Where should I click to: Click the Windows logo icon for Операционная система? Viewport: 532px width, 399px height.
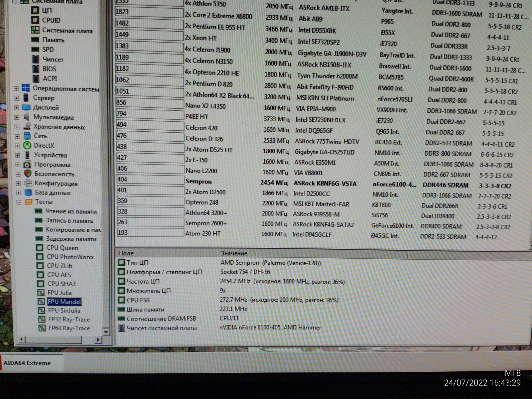pos(26,88)
